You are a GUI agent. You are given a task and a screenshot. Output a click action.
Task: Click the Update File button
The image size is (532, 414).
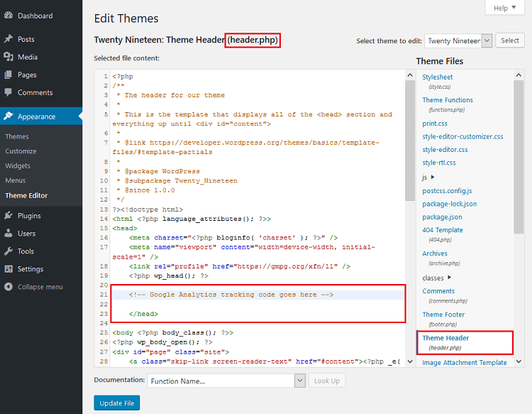point(117,403)
